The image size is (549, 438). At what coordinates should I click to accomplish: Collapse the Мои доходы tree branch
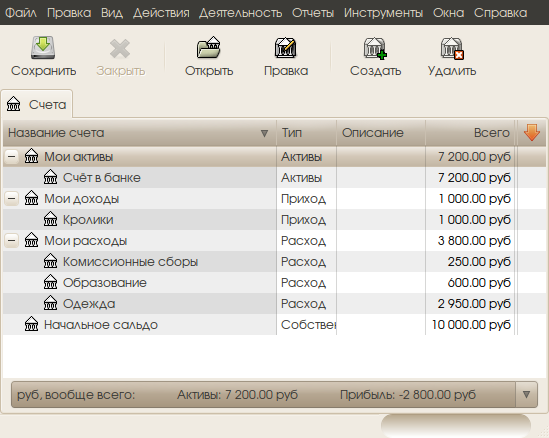tap(12, 199)
